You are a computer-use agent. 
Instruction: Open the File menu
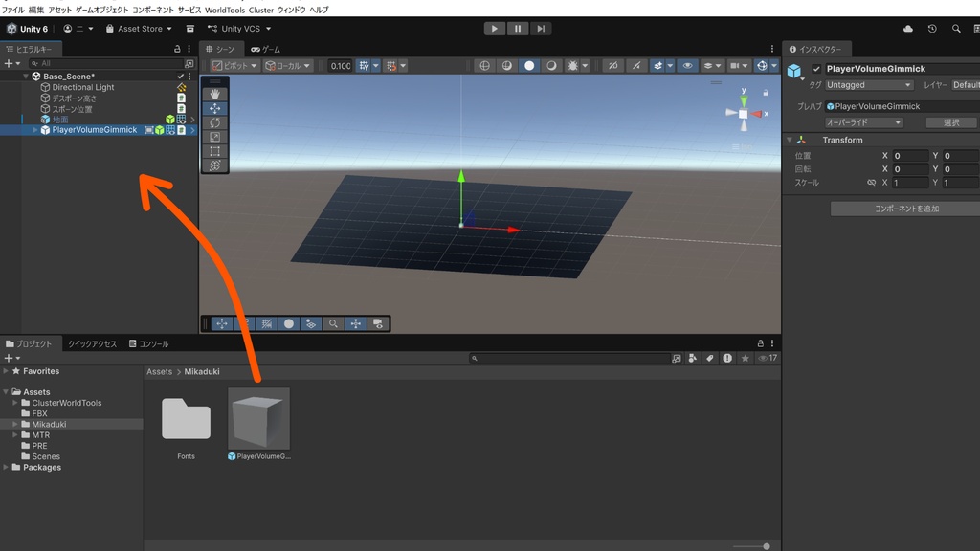coord(13,10)
